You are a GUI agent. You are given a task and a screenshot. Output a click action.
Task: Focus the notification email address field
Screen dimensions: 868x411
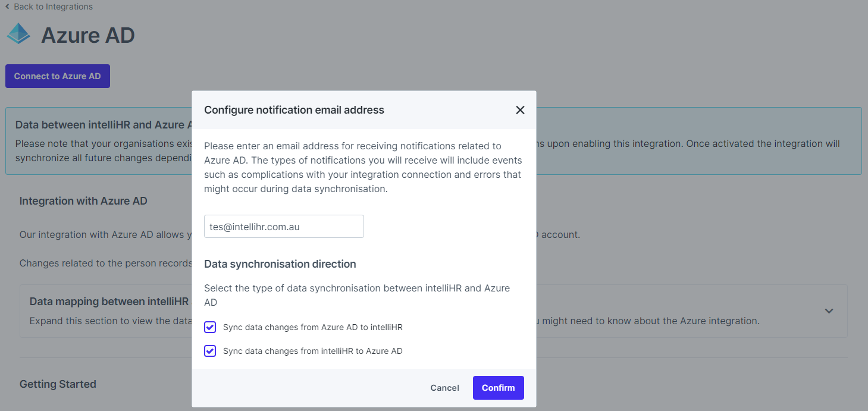pos(284,227)
